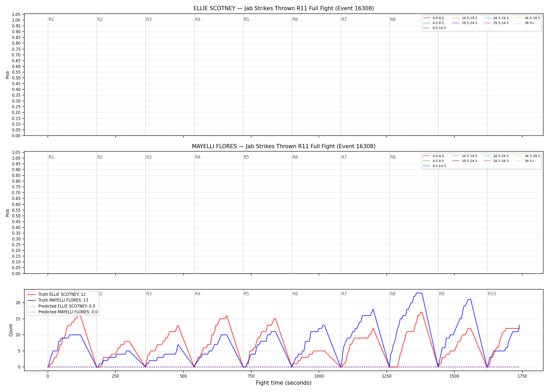Click the 'Prob' label of the MAYELLI FLORES chart
This screenshot has height=392, width=549.
[x=8, y=213]
